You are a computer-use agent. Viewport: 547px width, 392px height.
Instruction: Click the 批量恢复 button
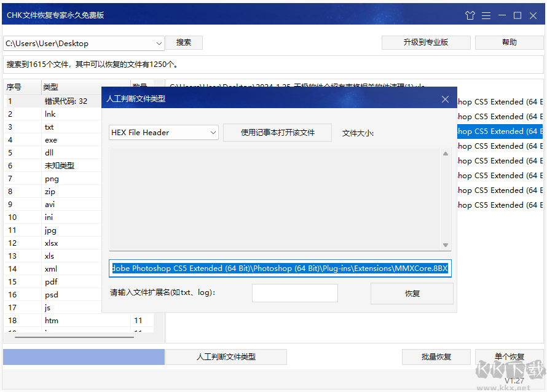point(436,357)
